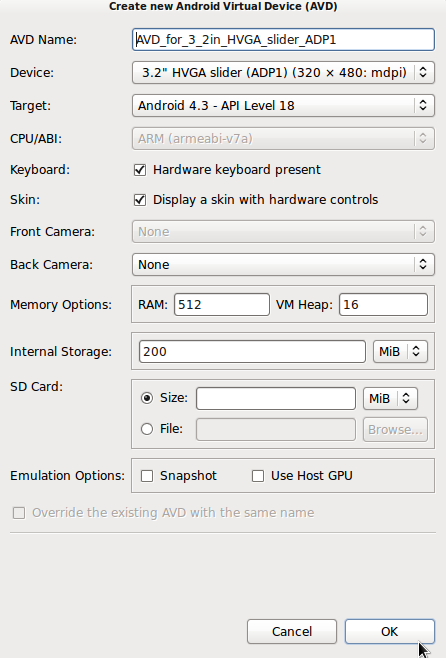Click the SD Card size input field
Screen dimensions: 446x658
pos(276,398)
